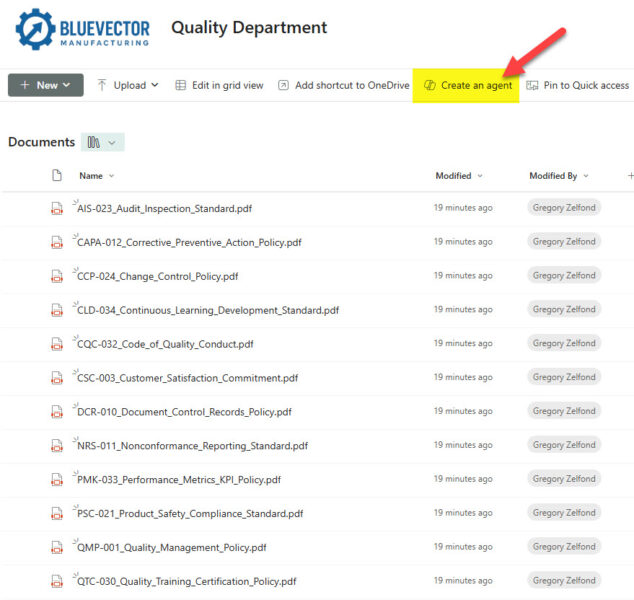
Task: Choose Add shortcut to OneDrive
Action: tap(352, 85)
